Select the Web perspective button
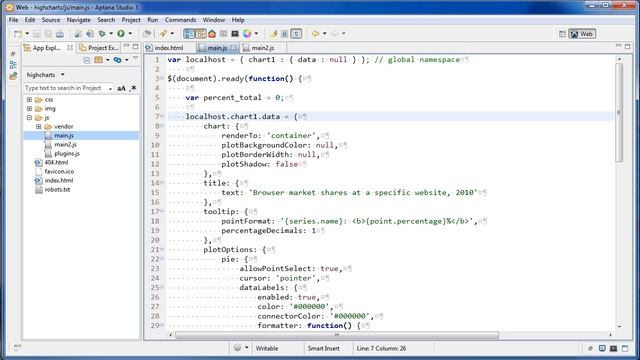The image size is (640, 360). [582, 34]
